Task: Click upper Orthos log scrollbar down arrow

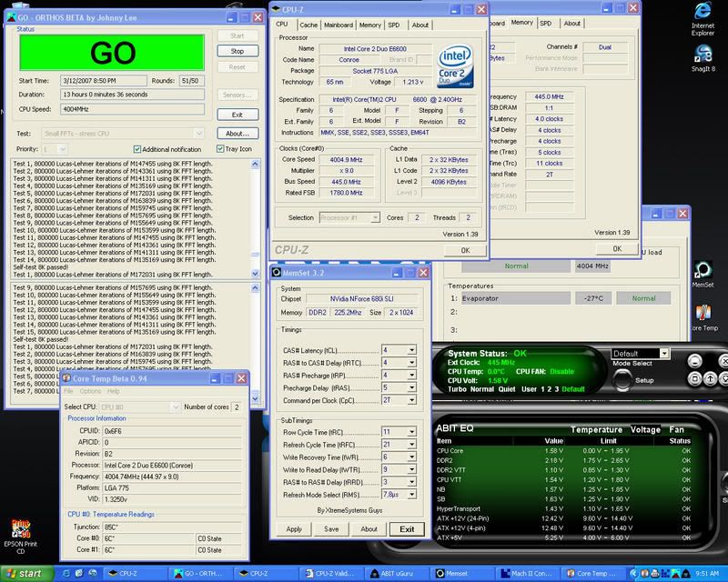Action: [x=256, y=274]
